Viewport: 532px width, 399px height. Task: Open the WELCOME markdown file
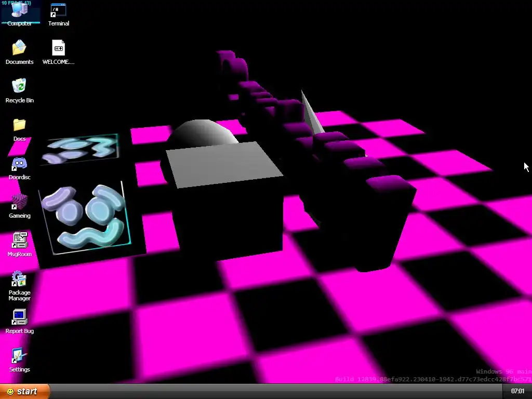click(x=58, y=52)
